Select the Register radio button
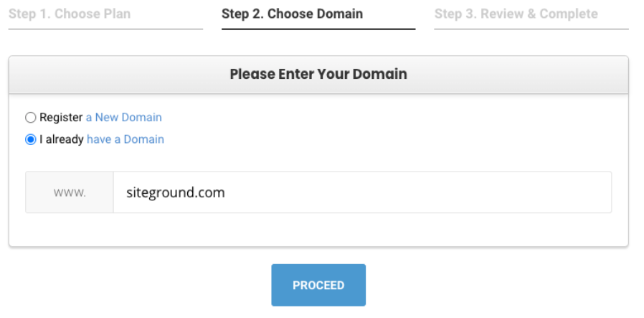644x318 pixels. tap(30, 118)
